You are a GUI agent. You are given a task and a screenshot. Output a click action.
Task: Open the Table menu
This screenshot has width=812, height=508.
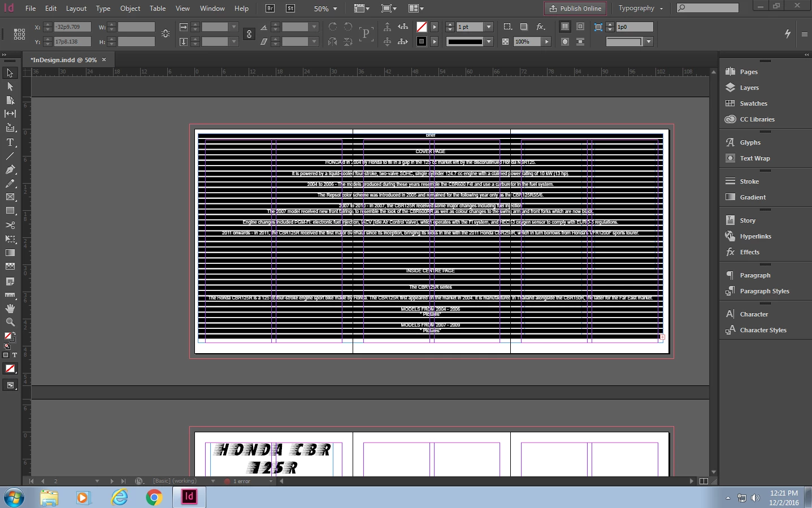pos(158,8)
